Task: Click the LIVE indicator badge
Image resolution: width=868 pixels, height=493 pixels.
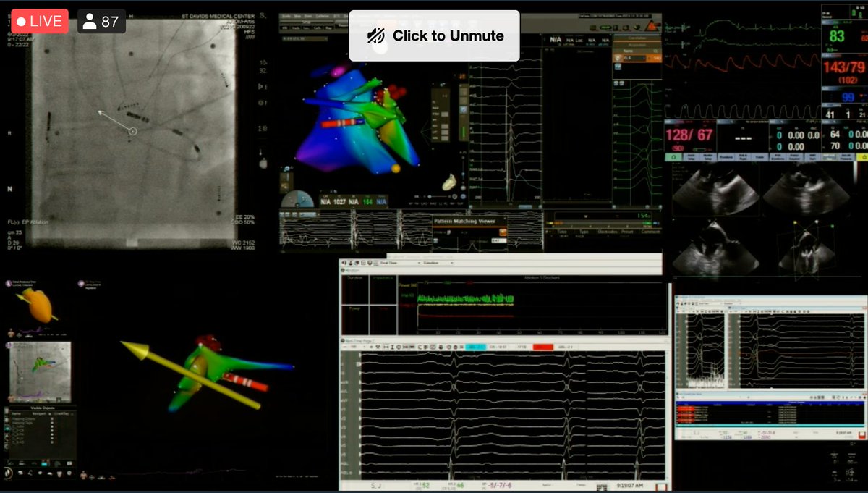Action: click(38, 21)
